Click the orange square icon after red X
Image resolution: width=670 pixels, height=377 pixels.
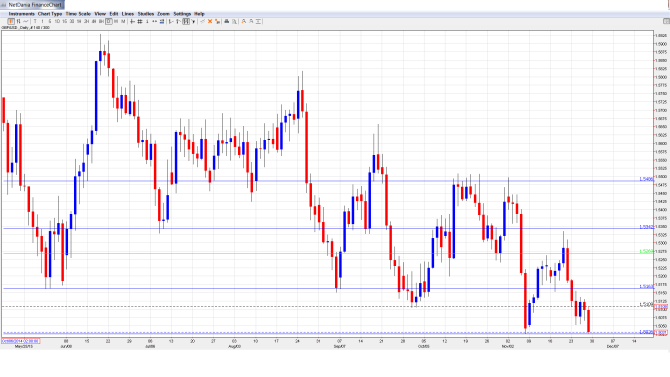(217, 21)
